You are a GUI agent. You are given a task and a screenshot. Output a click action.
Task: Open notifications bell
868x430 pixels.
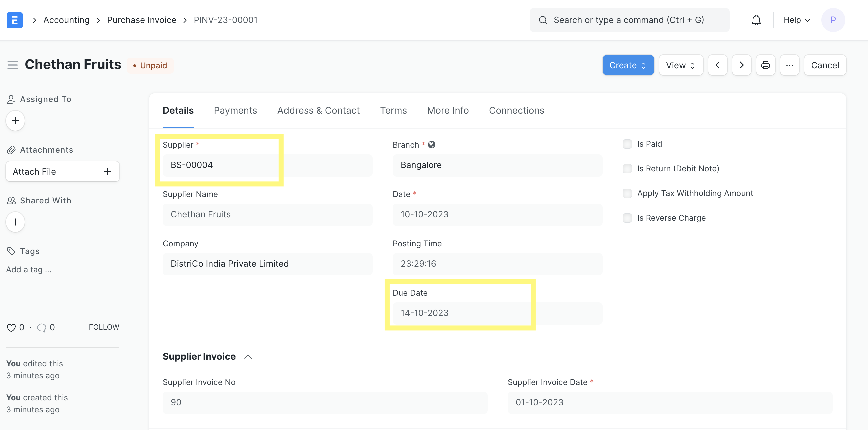(x=756, y=20)
